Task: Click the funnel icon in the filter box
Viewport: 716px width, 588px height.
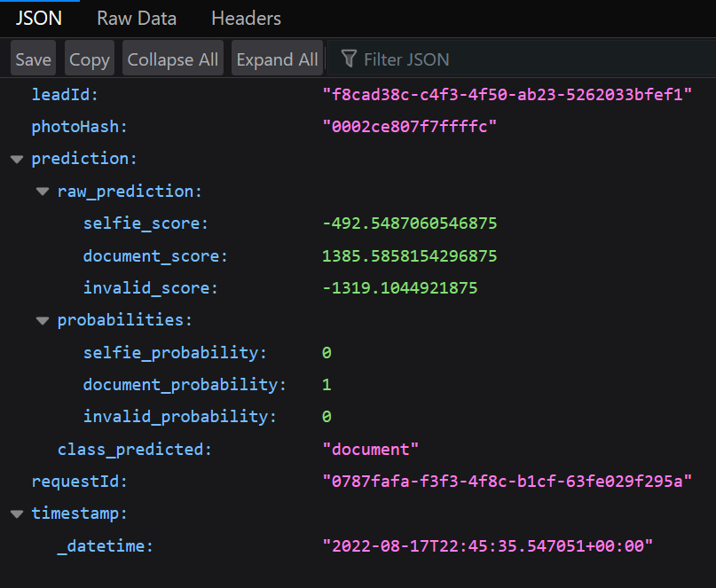Action: [349, 59]
